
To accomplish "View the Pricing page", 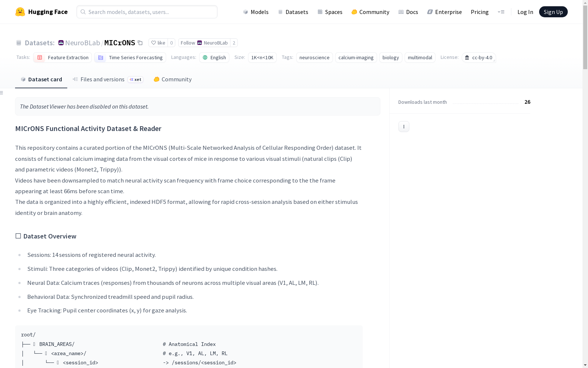I will point(480,12).
